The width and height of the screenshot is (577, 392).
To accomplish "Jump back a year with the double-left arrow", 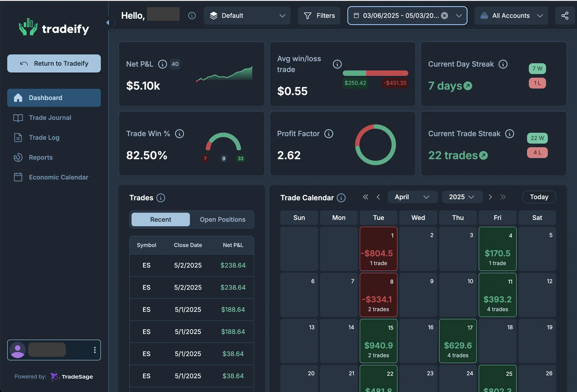I will coord(366,197).
